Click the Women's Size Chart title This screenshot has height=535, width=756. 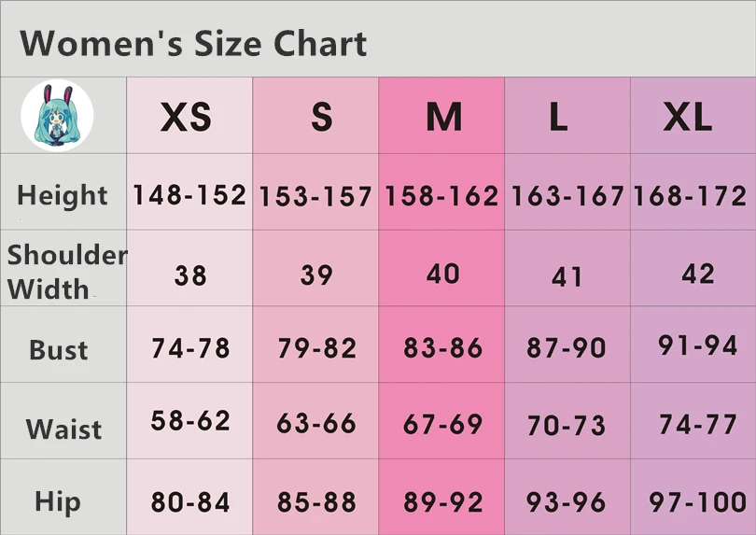[193, 44]
